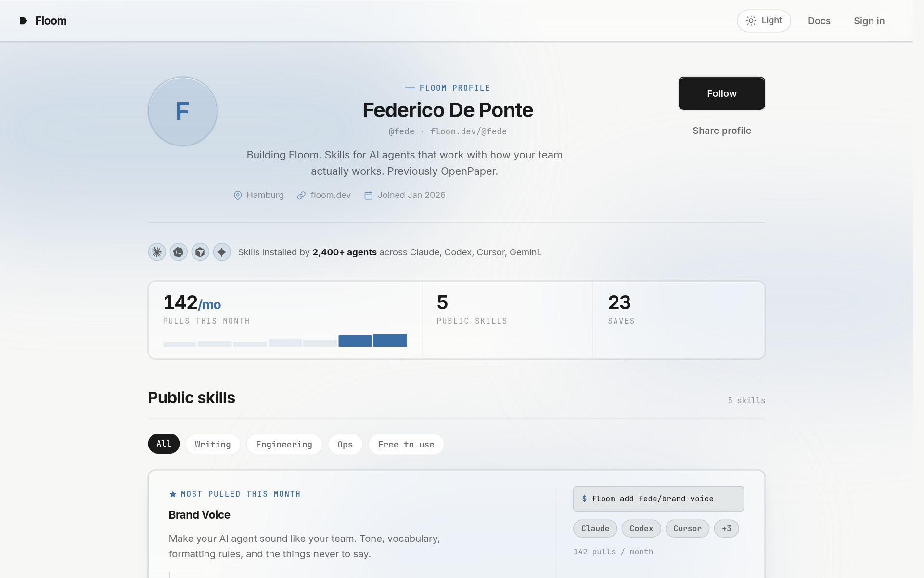Click the floom add fede/brand-voice command box
The width and height of the screenshot is (924, 578).
coord(658,499)
